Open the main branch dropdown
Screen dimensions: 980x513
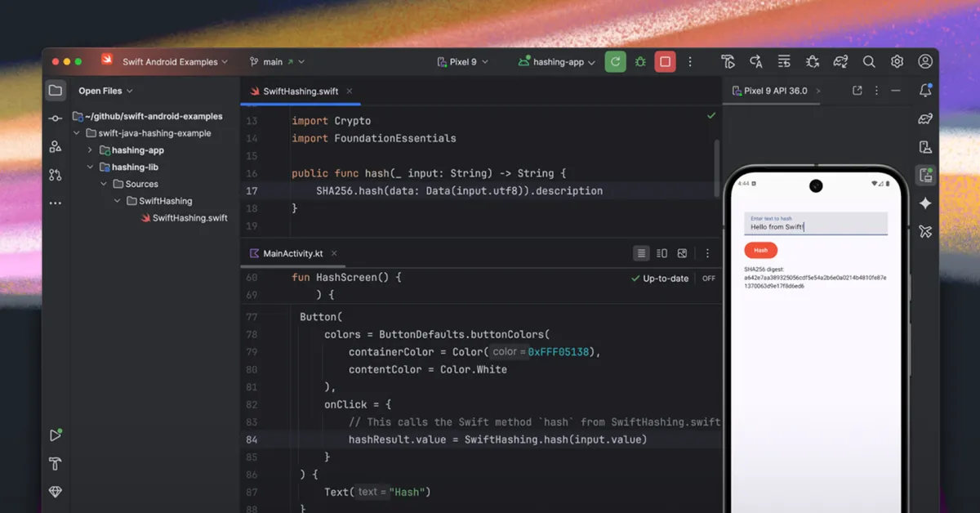(278, 61)
